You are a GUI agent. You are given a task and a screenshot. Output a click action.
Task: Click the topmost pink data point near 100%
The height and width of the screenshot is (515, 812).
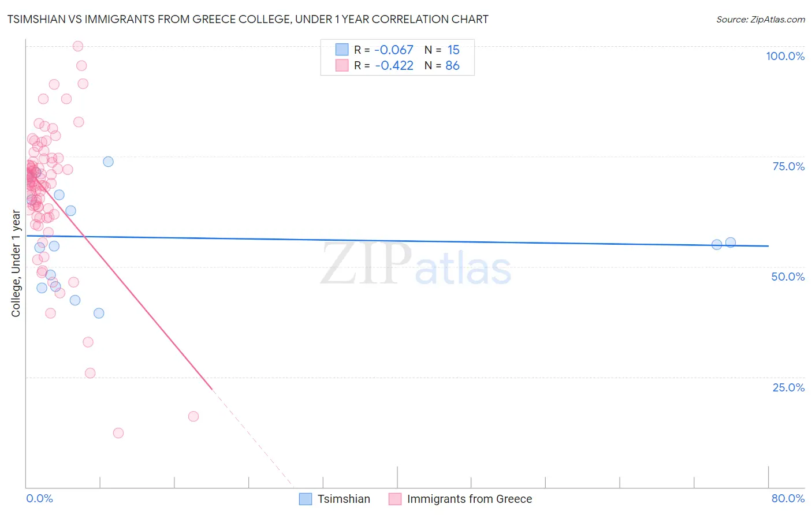(78, 46)
